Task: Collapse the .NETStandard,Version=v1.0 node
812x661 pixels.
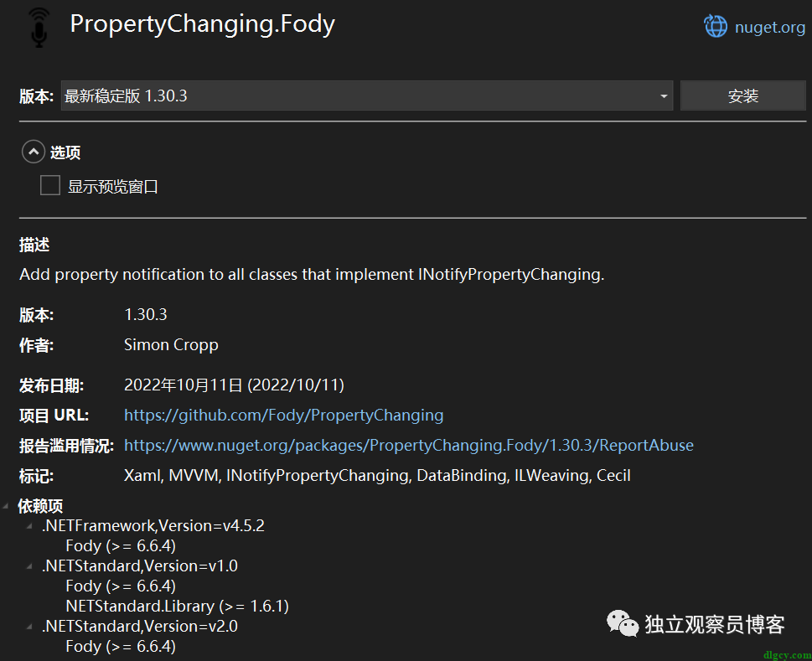Action: pyautogui.click(x=29, y=566)
